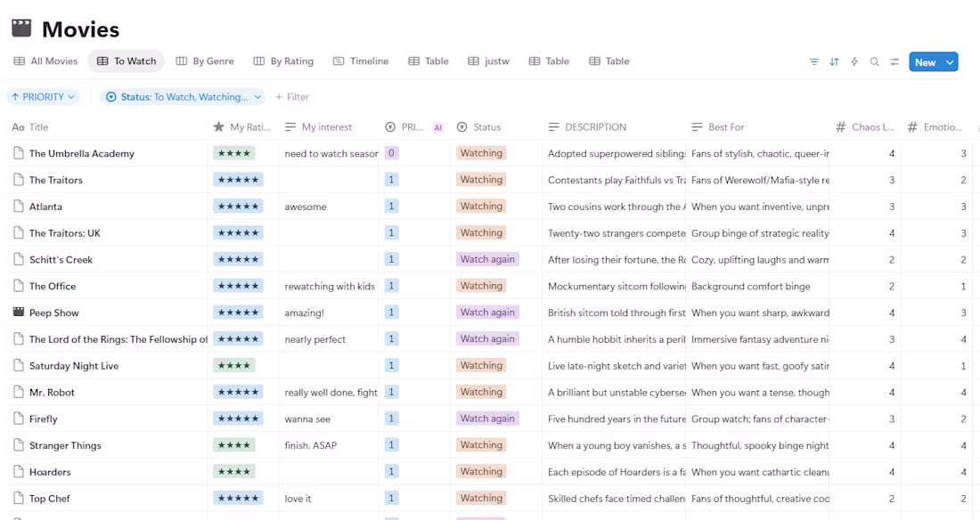
Task: Click "love it" interest cell of Top Chef
Action: [x=298, y=499]
